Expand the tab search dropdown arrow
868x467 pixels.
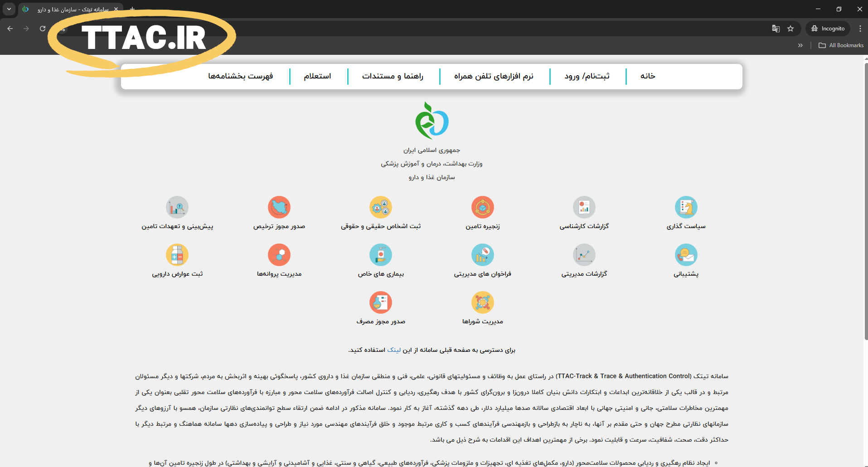9,9
